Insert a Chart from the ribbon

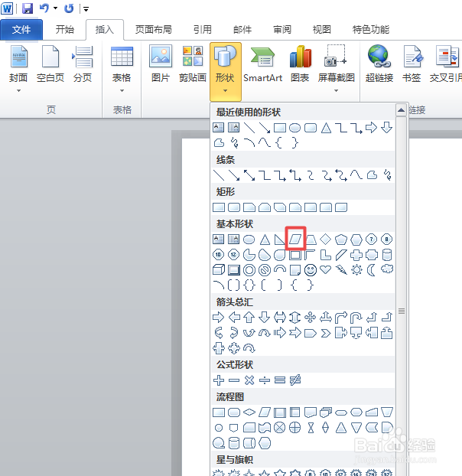300,64
